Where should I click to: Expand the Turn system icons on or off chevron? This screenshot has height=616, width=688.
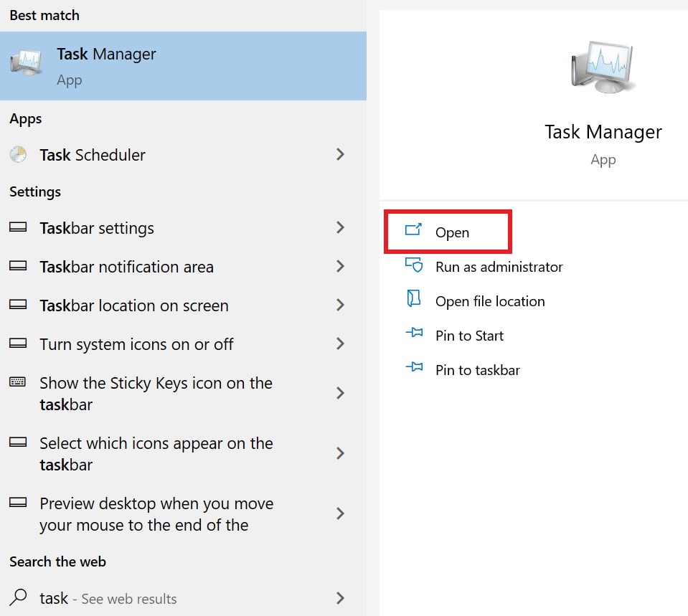tap(340, 343)
